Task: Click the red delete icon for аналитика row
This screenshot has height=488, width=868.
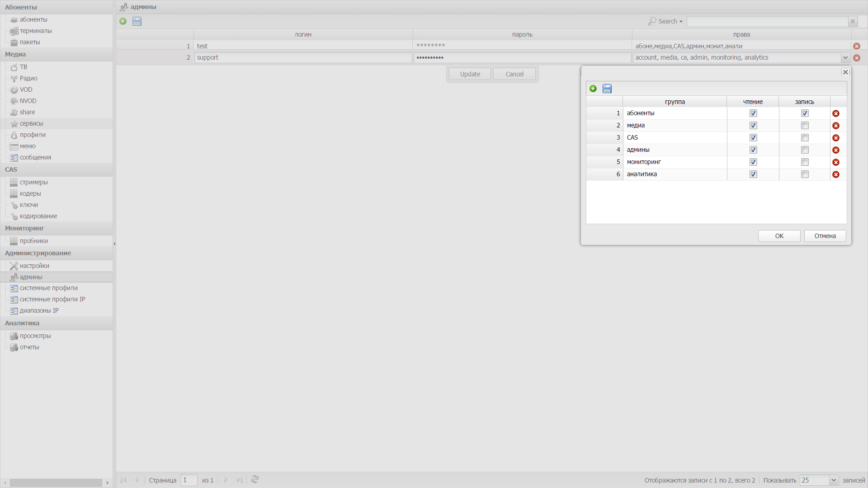Action: pos(836,174)
